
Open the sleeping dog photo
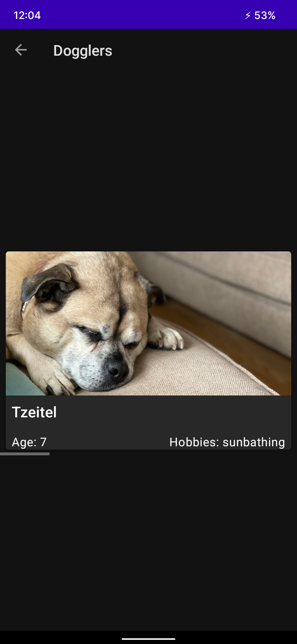pyautogui.click(x=148, y=323)
